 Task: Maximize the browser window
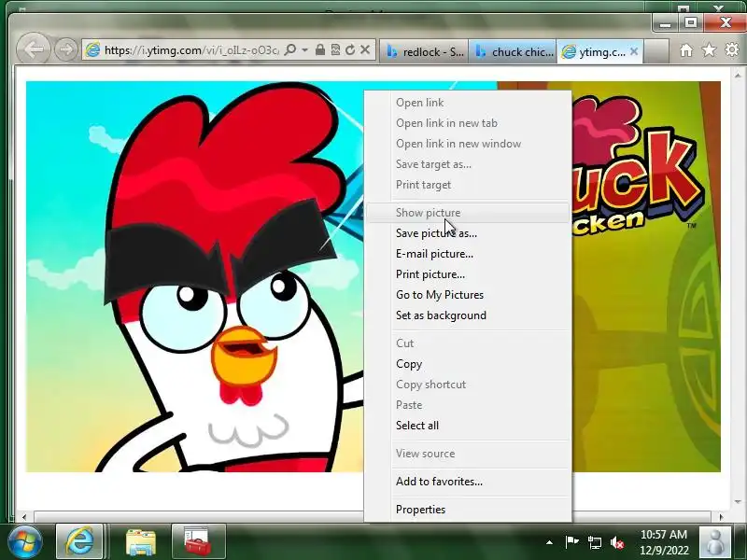coord(691,22)
